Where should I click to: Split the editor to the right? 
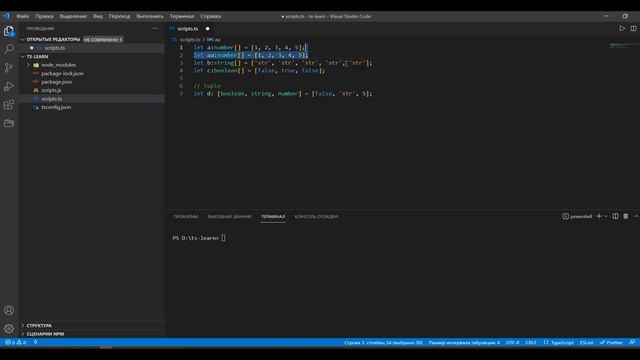click(633, 29)
